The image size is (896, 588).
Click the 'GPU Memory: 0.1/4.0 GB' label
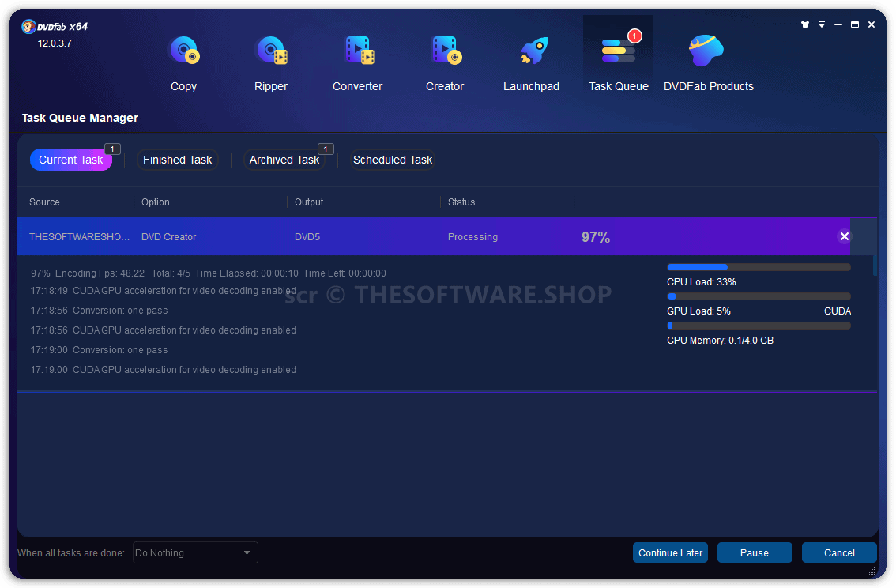(x=720, y=341)
